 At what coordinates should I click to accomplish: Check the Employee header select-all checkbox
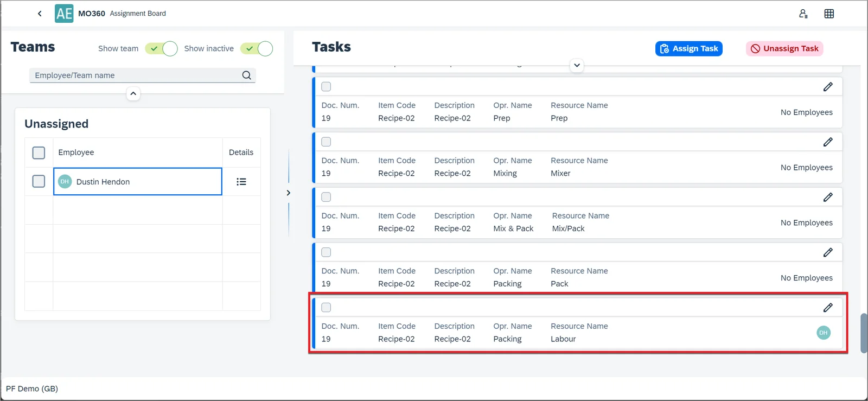click(39, 152)
